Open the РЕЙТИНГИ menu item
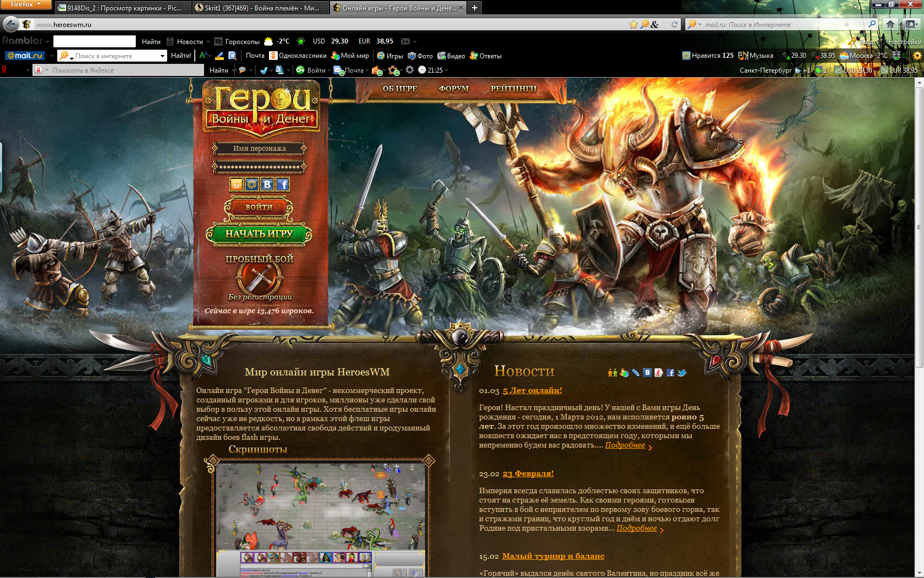The image size is (924, 578). pyautogui.click(x=514, y=89)
